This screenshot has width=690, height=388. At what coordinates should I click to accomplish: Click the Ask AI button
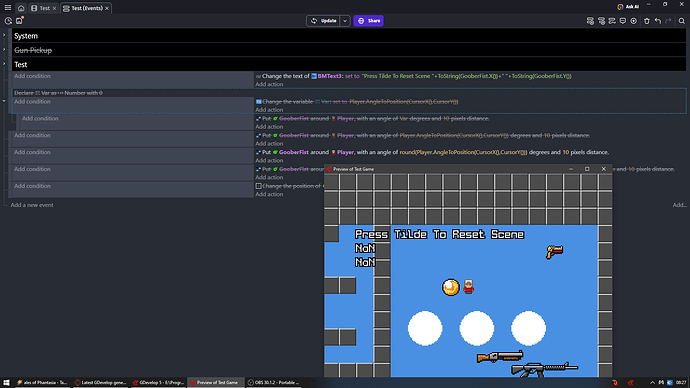point(628,7)
